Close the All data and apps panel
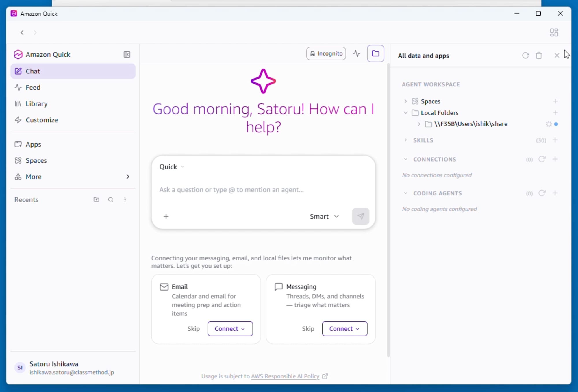The height and width of the screenshot is (392, 578). click(557, 55)
